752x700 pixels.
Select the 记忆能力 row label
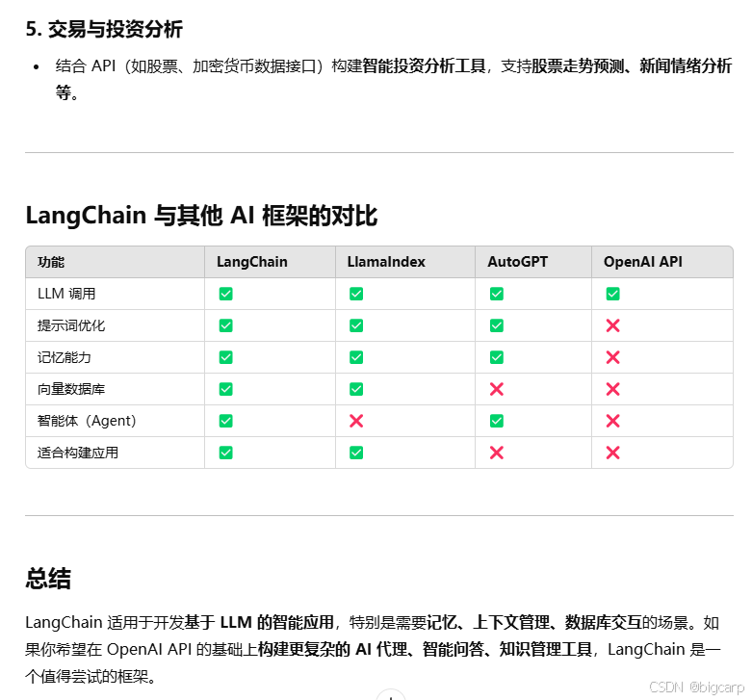pos(65,357)
